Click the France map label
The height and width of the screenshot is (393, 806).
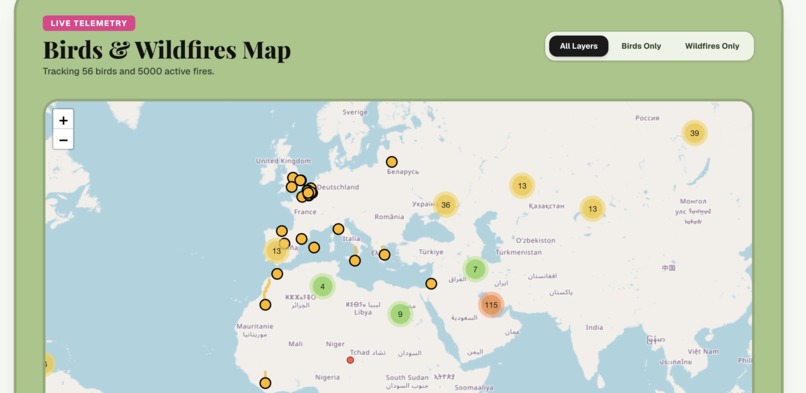tap(305, 212)
